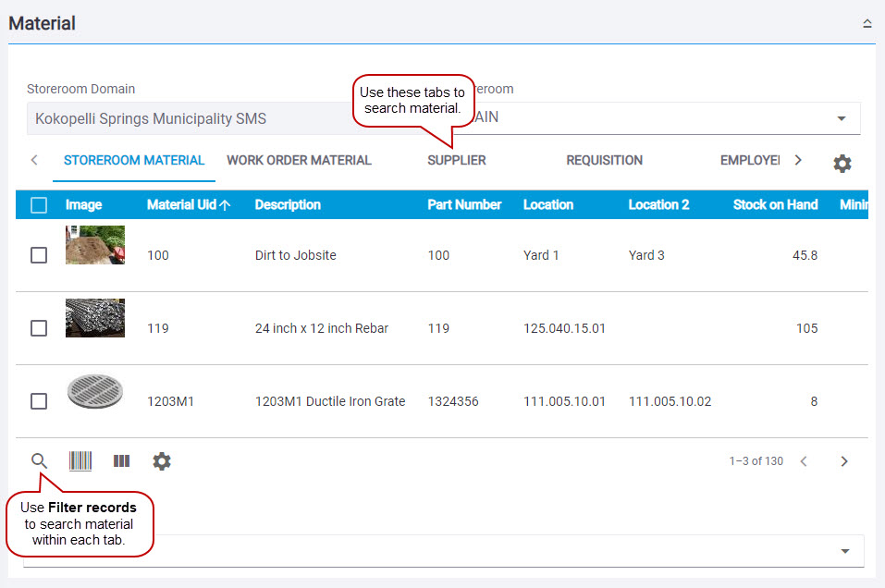The image size is (885, 588).
Task: Open the column chooser icon
Action: pos(121,460)
